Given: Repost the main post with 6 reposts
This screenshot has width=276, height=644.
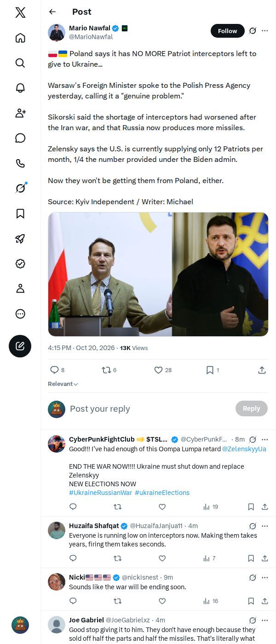Looking at the screenshot, I should pyautogui.click(x=109, y=370).
